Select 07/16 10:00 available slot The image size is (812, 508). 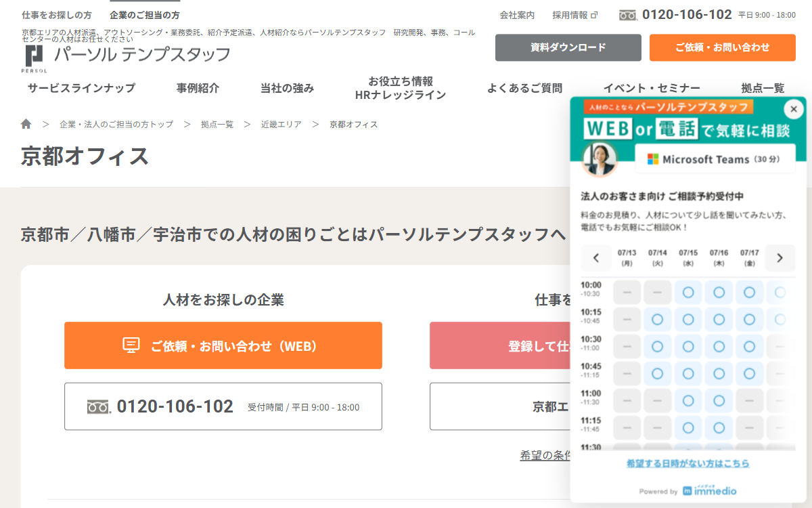point(719,293)
